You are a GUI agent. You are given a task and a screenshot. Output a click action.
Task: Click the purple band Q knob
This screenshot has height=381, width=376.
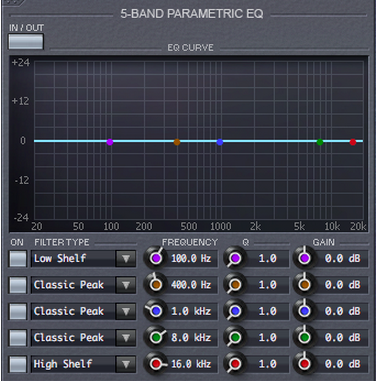235,258
